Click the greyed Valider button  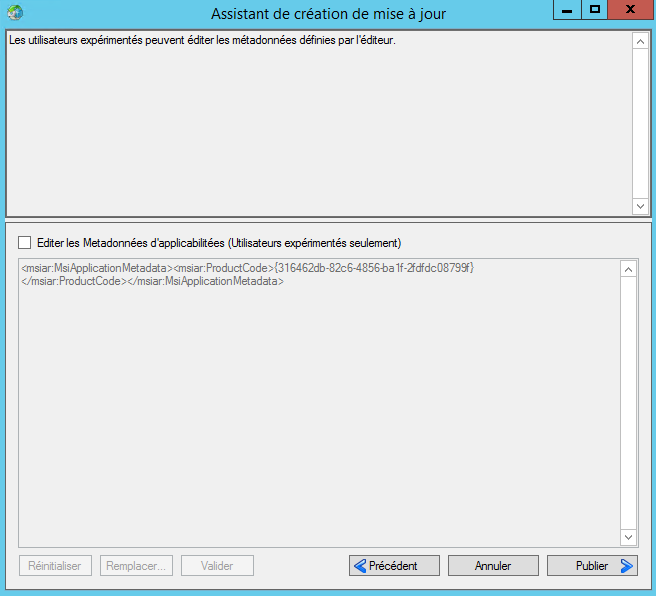tap(217, 565)
